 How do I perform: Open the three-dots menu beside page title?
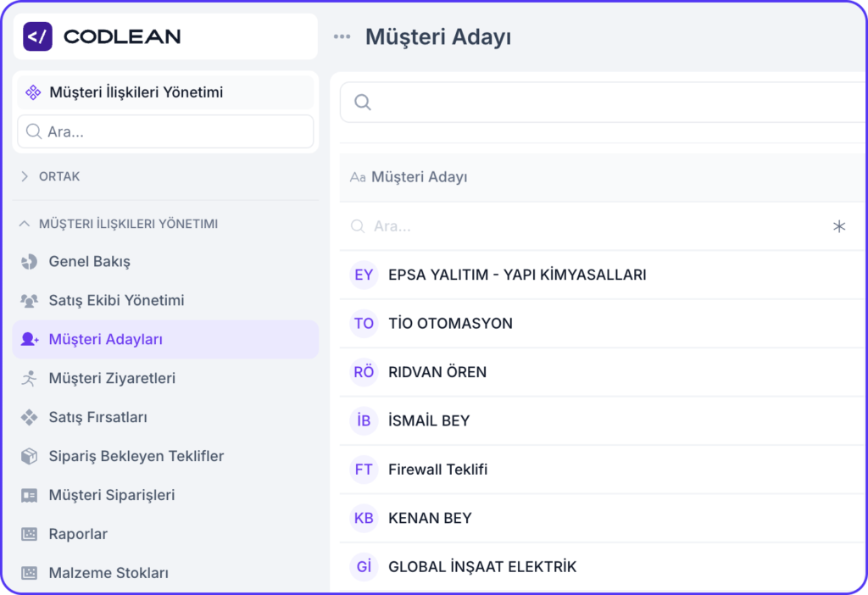click(342, 36)
